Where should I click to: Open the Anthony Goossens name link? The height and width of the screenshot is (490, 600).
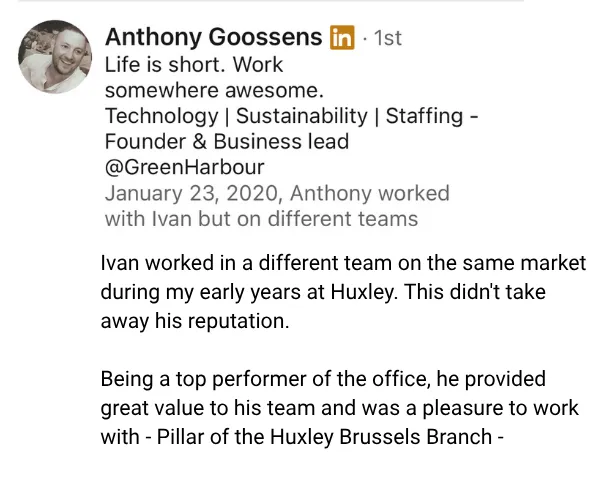tap(214, 37)
